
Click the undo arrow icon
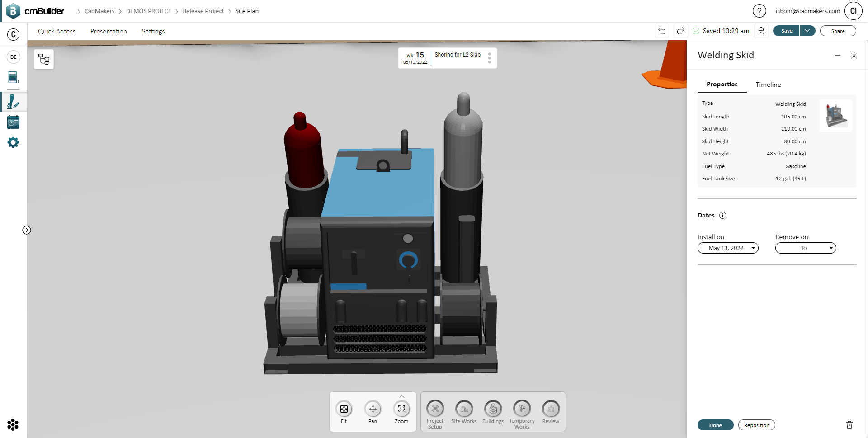(x=662, y=31)
